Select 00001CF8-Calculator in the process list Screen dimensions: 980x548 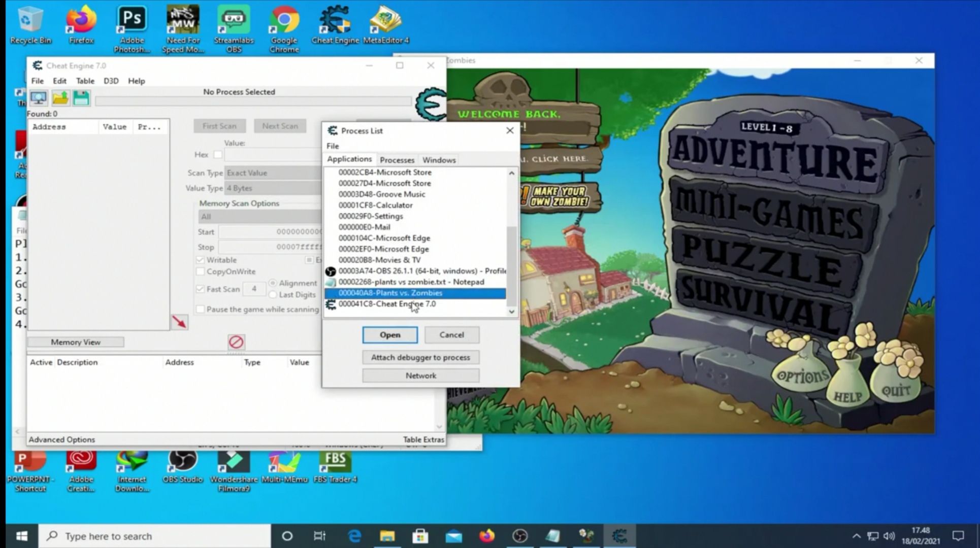coord(415,205)
